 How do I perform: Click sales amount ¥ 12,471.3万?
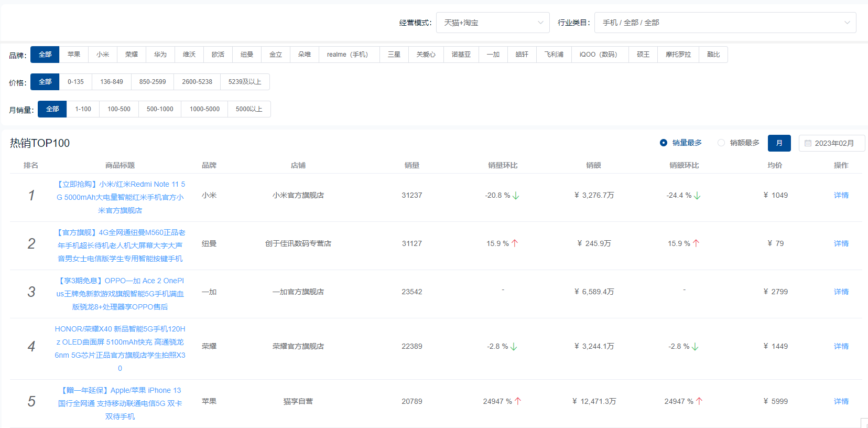coord(594,401)
